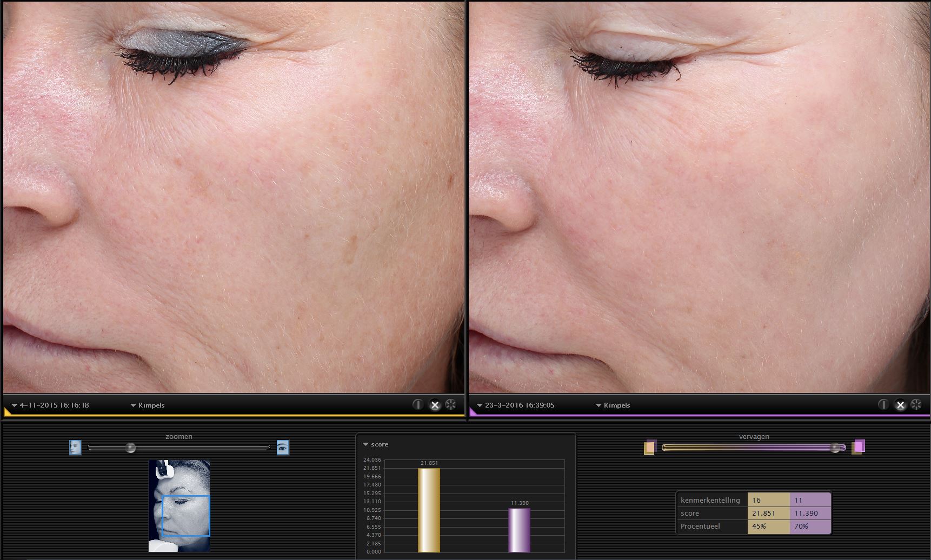
Task: Close the right image with X button
Action: point(900,405)
